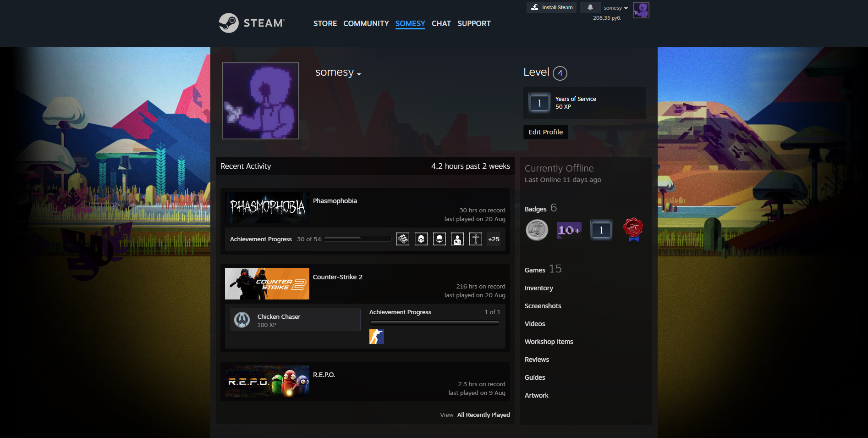Click first Phasmophobia achievement icon
The image size is (868, 438).
(x=403, y=239)
